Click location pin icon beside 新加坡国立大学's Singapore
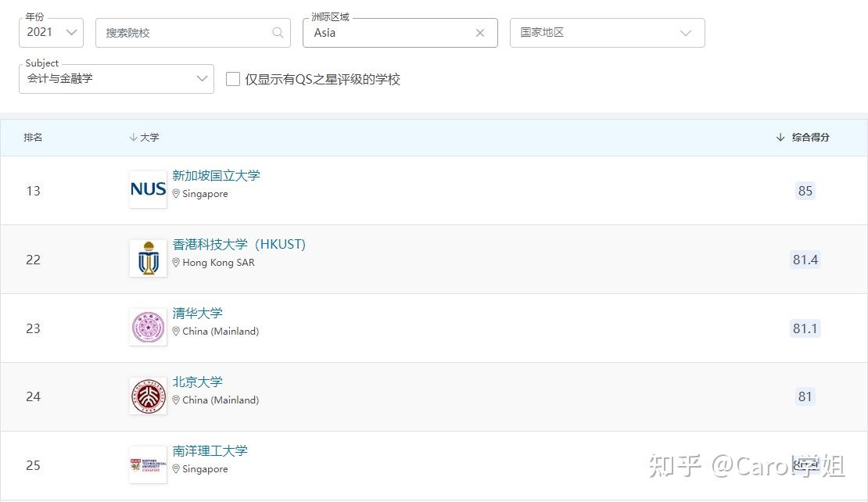The width and height of the screenshot is (868, 502). pyautogui.click(x=176, y=194)
